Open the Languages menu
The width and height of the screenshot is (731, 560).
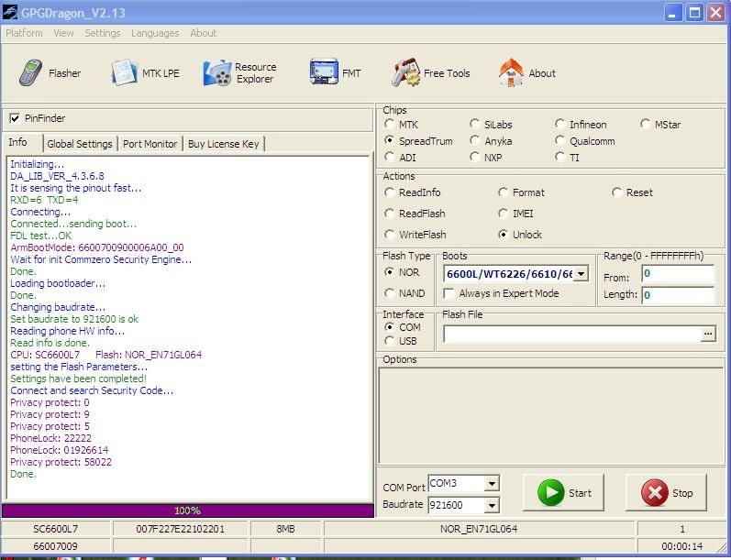tap(155, 33)
